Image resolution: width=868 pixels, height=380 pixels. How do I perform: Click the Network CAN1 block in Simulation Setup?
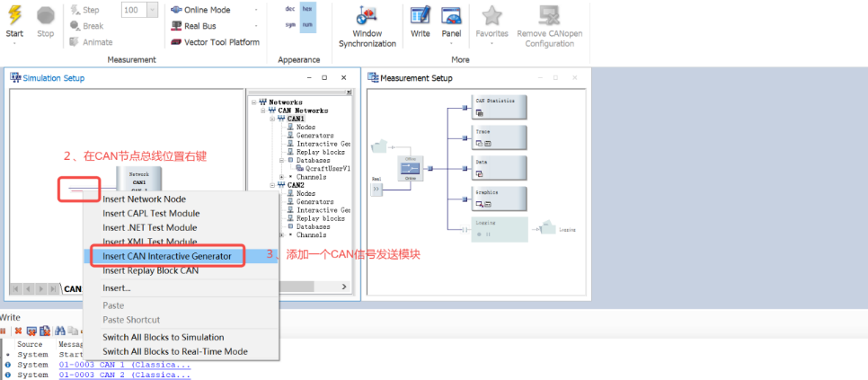[x=139, y=179]
